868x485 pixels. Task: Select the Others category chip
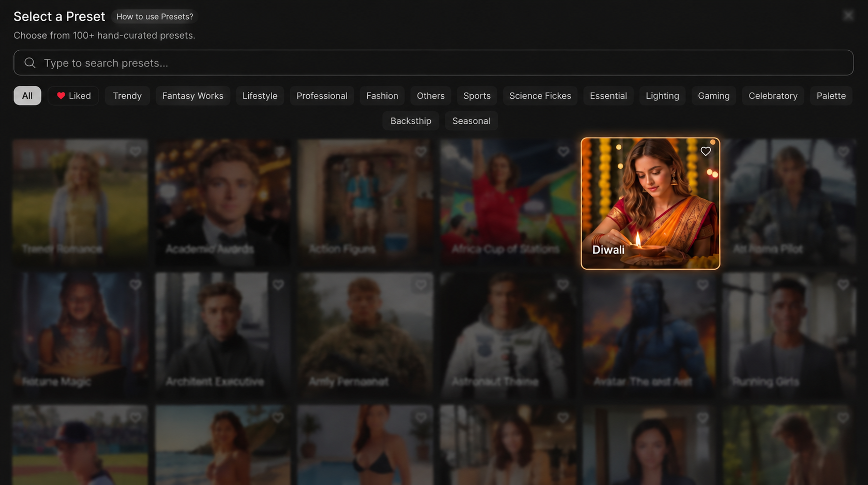point(431,96)
